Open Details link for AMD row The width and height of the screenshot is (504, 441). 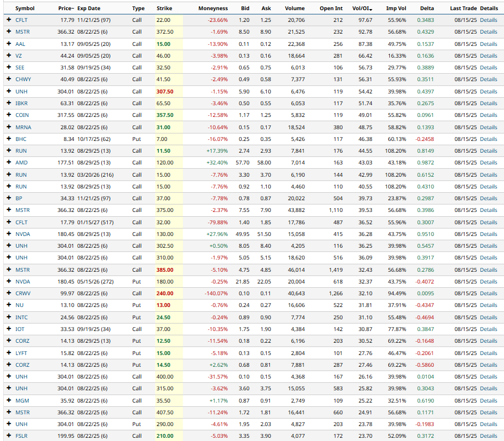pos(489,162)
